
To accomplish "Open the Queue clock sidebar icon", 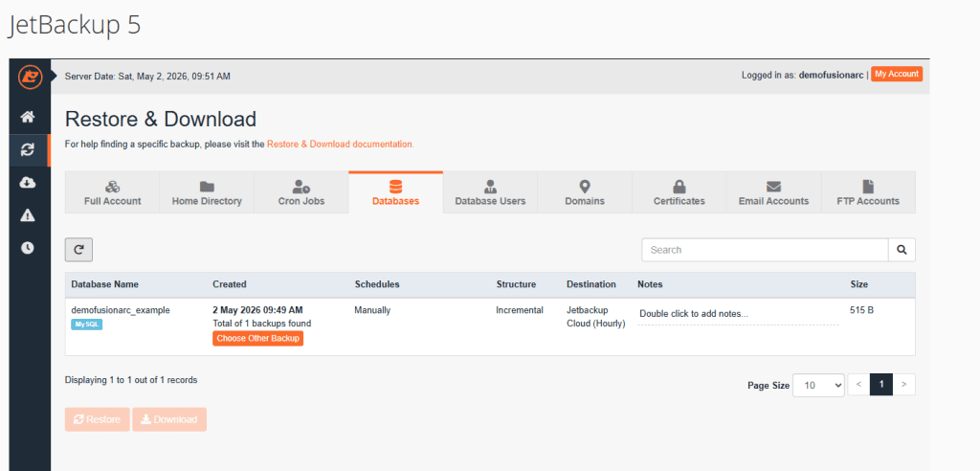I will point(28,248).
